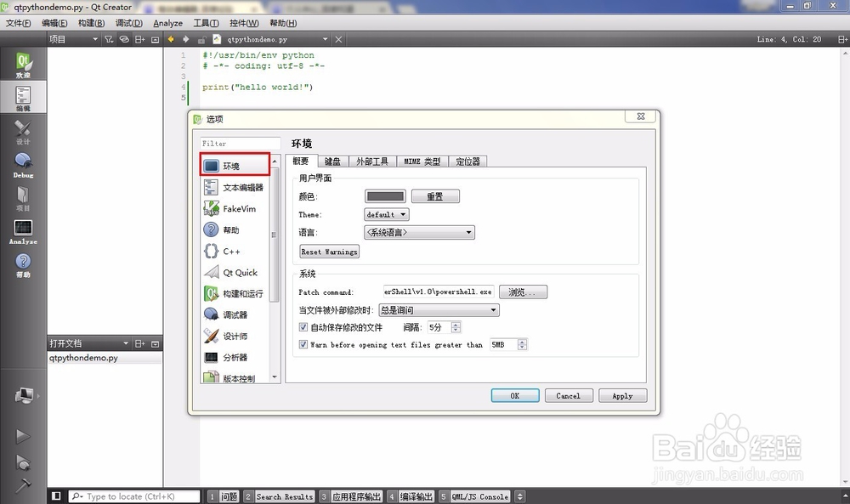Close the qtpythondemo.py editor document
The width and height of the screenshot is (850, 504).
coord(338,39)
